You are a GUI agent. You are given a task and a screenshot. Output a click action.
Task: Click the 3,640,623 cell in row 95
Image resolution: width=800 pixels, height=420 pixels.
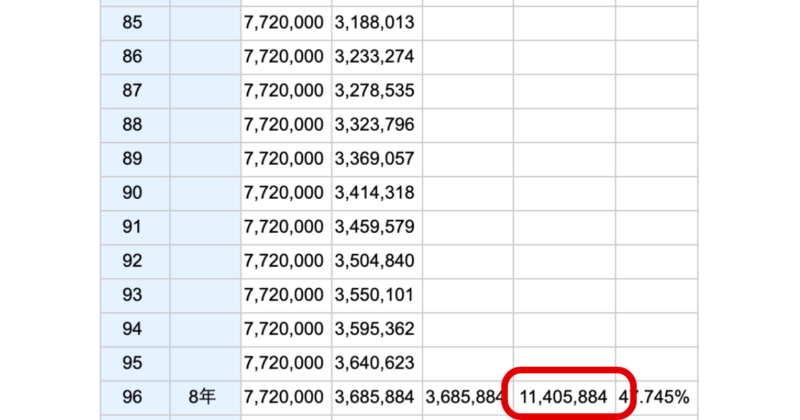(x=374, y=363)
